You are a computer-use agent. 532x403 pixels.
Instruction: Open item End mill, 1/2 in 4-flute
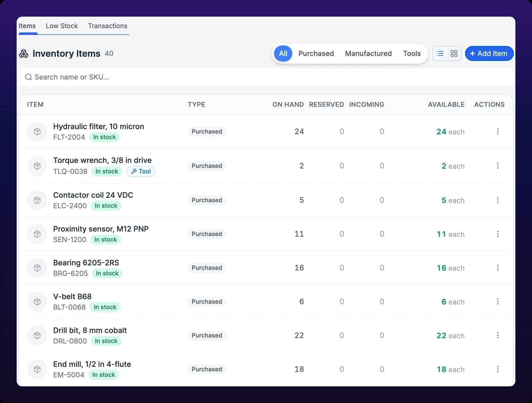tap(92, 364)
